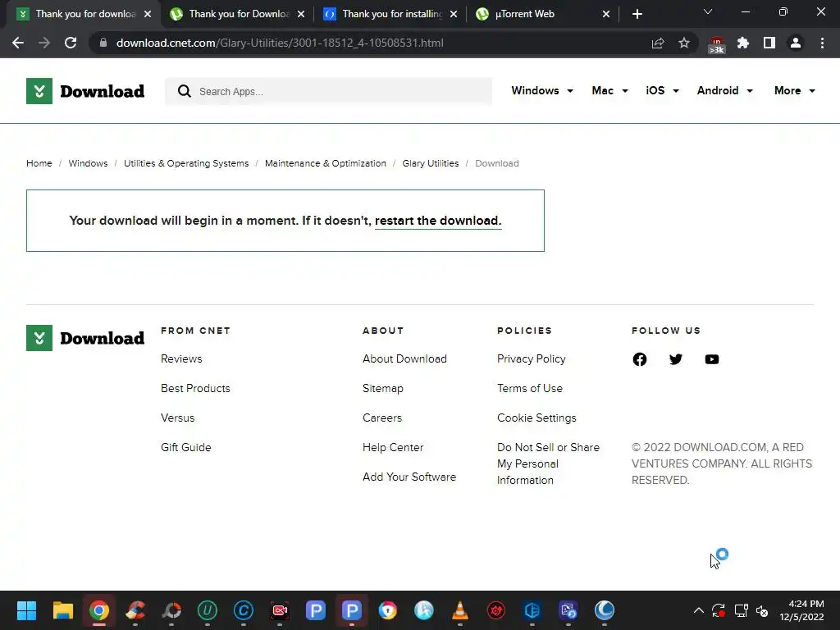Open the Terms of Use link

[530, 388]
